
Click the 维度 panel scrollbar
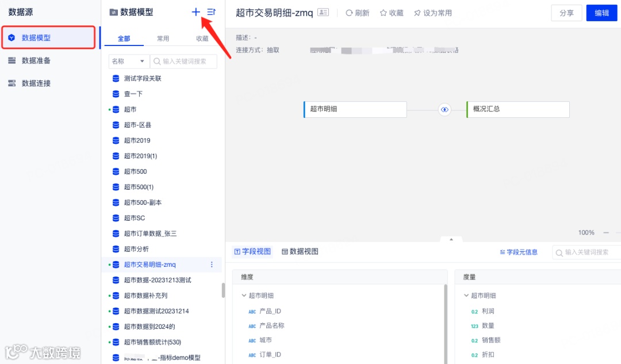click(446, 324)
